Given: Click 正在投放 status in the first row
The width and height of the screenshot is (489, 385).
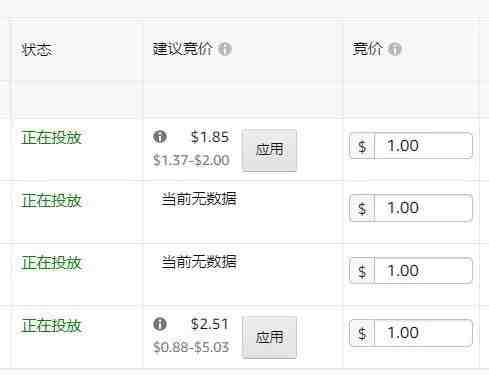Looking at the screenshot, I should [x=51, y=137].
